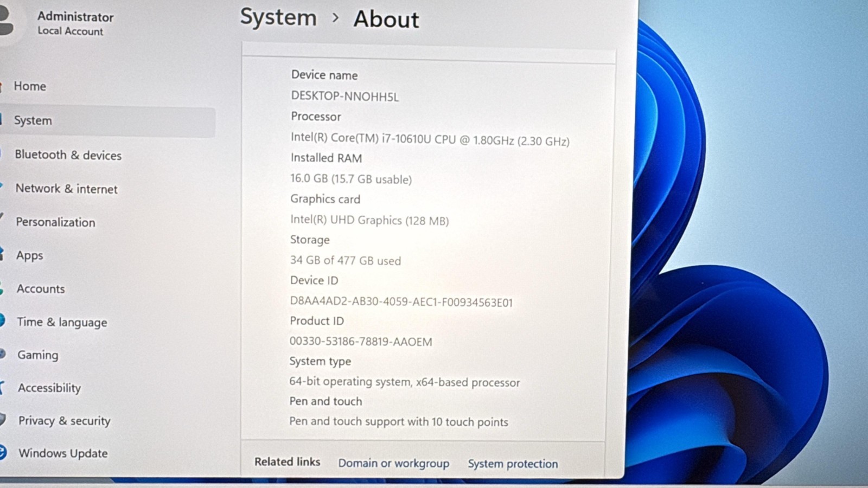
Task: Click the 34 GB of 477 GB used value
Action: point(346,261)
